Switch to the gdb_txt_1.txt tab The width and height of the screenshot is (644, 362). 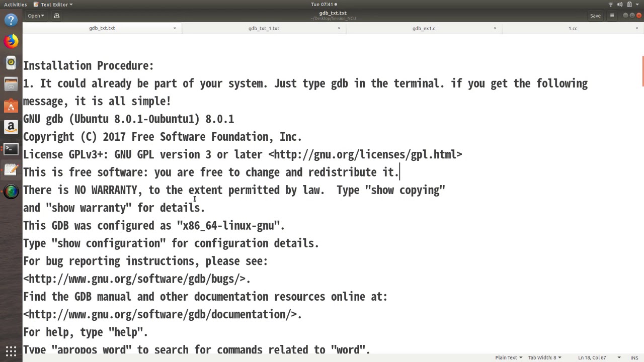pos(264,28)
